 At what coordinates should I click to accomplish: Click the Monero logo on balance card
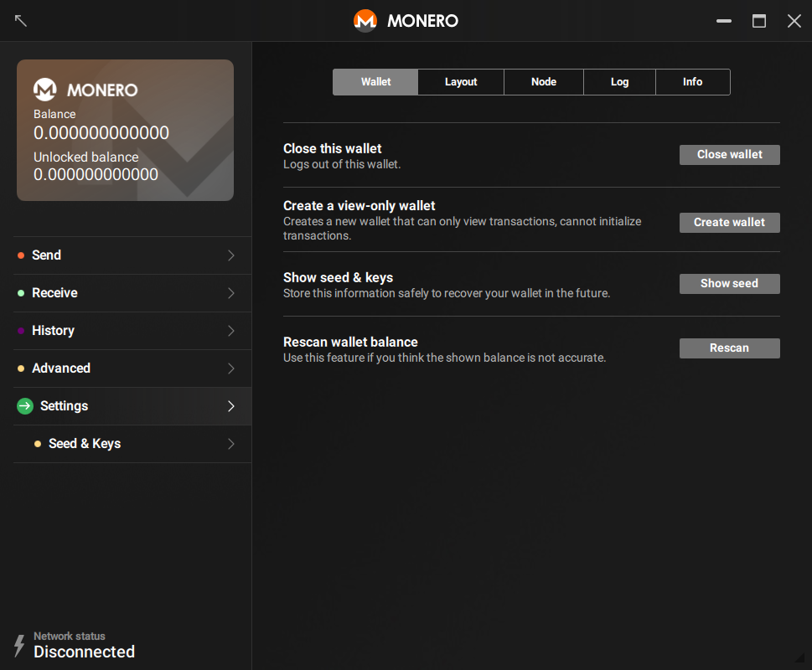[x=45, y=90]
